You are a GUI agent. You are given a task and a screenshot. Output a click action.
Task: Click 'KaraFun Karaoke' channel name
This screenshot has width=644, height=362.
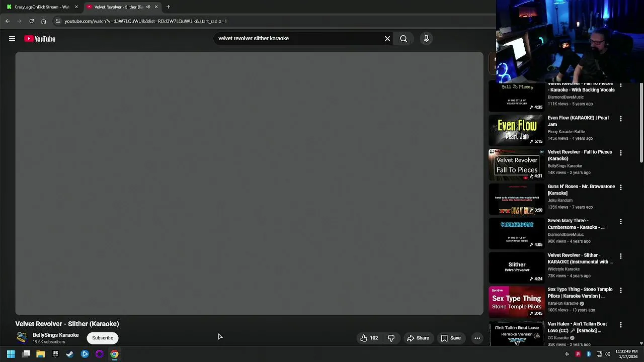[x=563, y=303]
